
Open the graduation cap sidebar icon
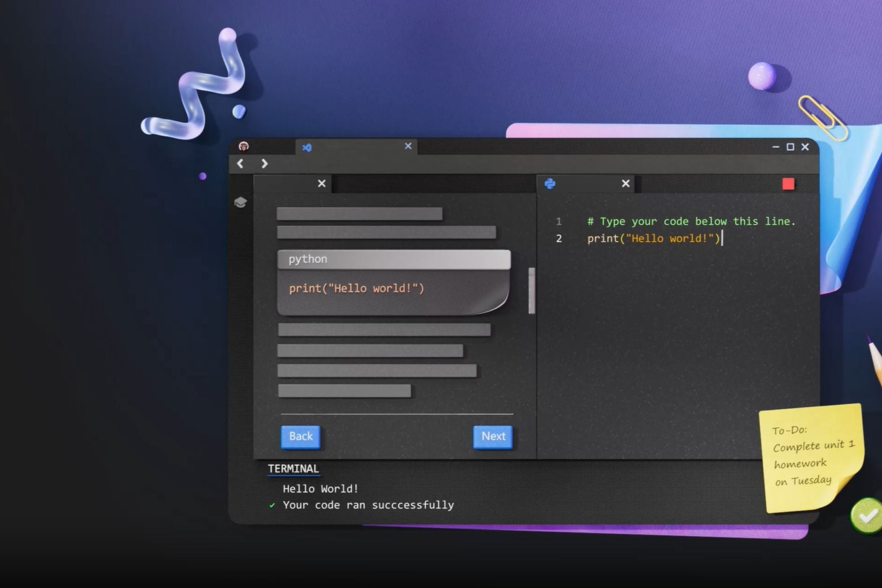[x=240, y=202]
